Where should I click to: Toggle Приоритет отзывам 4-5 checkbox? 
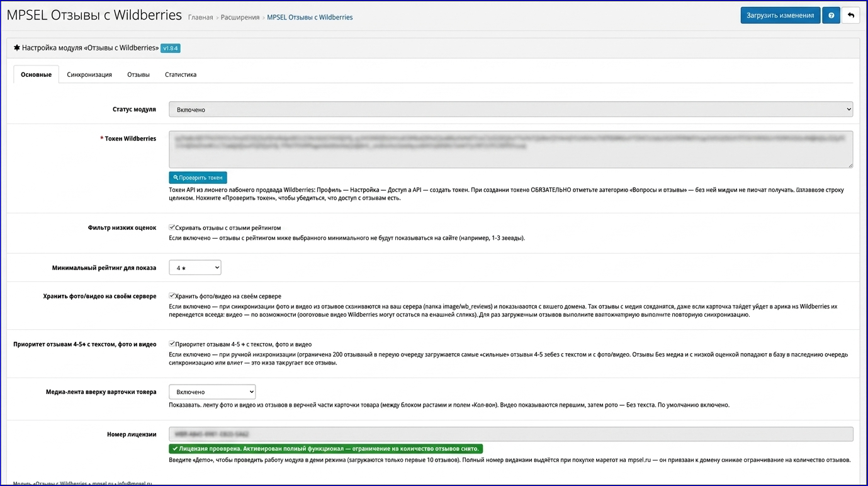click(172, 344)
